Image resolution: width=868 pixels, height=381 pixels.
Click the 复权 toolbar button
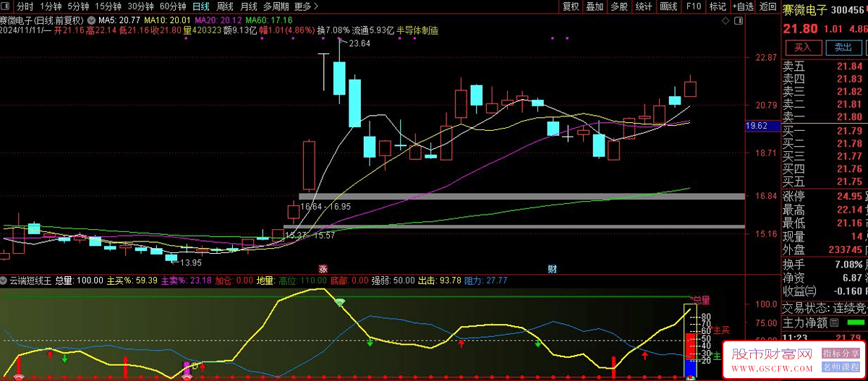571,7
